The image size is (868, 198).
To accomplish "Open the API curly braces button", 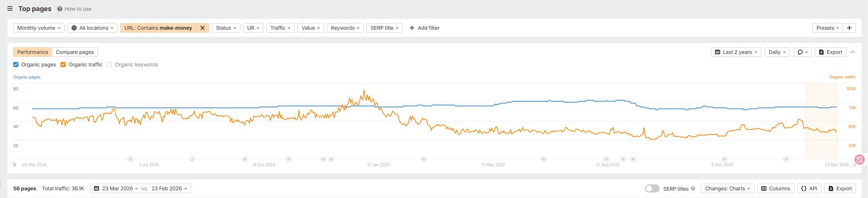I will click(x=809, y=188).
